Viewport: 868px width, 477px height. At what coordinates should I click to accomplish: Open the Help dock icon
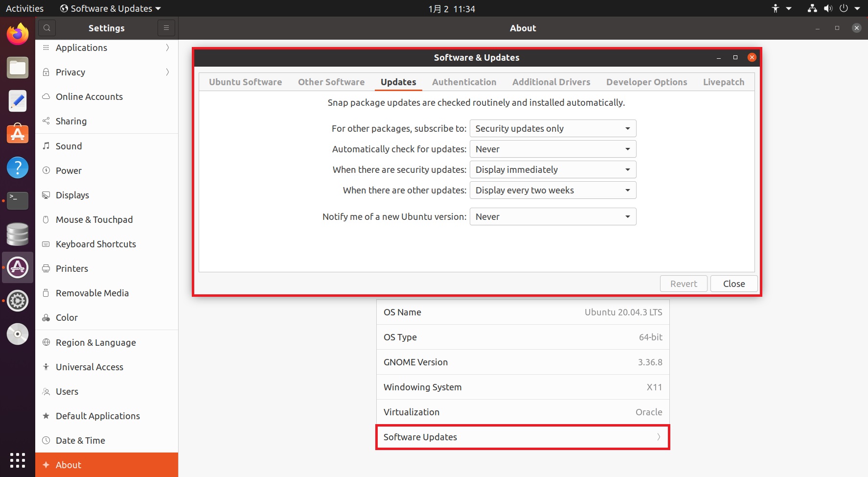coord(18,167)
